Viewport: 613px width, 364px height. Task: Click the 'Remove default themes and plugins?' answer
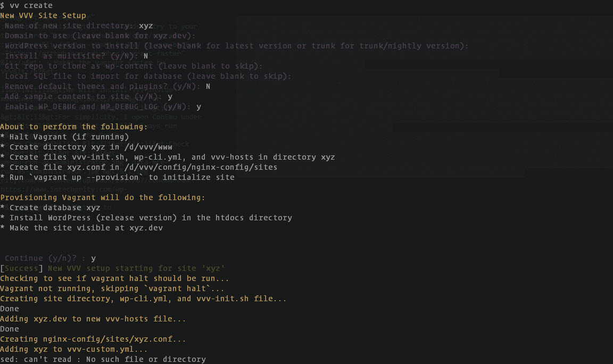pos(208,86)
